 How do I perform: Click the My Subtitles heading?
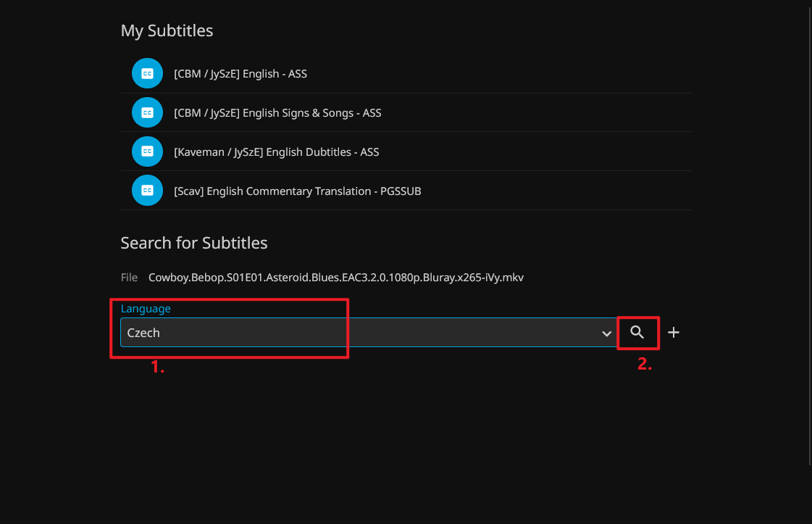[167, 30]
